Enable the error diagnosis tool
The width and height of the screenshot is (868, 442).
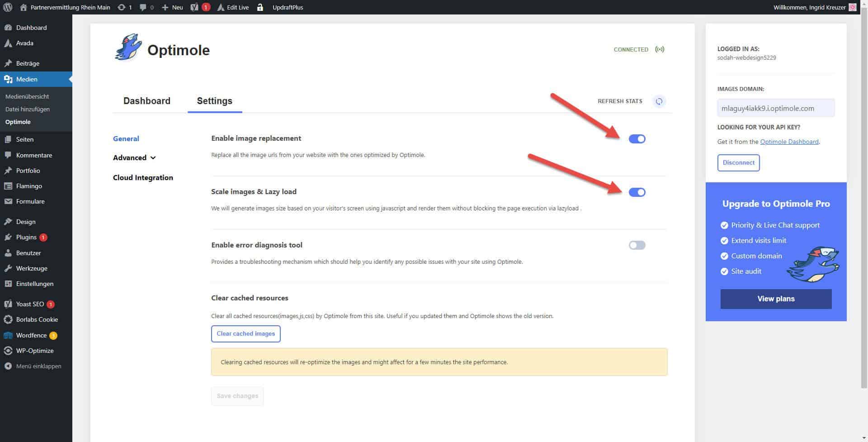[x=637, y=245]
